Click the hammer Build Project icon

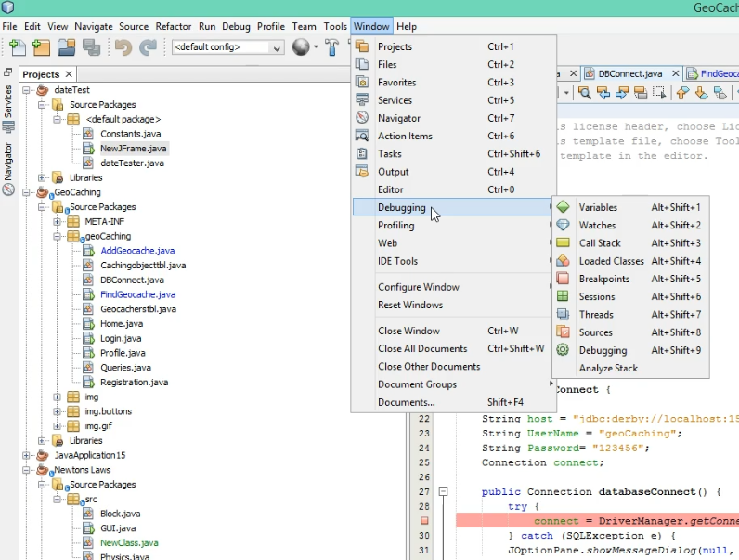(331, 47)
